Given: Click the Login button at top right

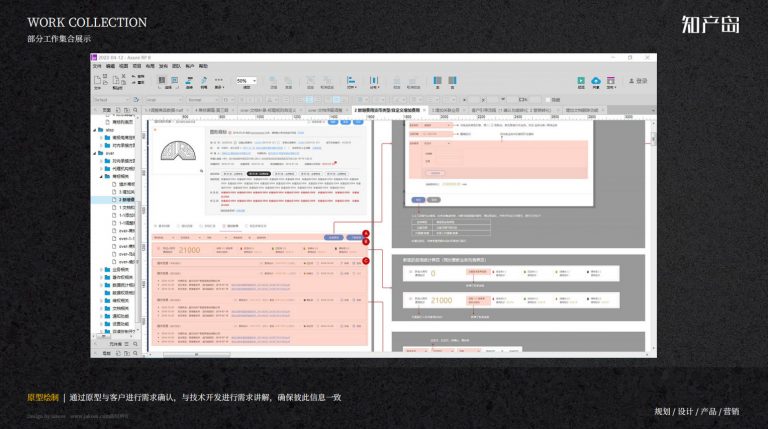Looking at the screenshot, I should (x=639, y=81).
